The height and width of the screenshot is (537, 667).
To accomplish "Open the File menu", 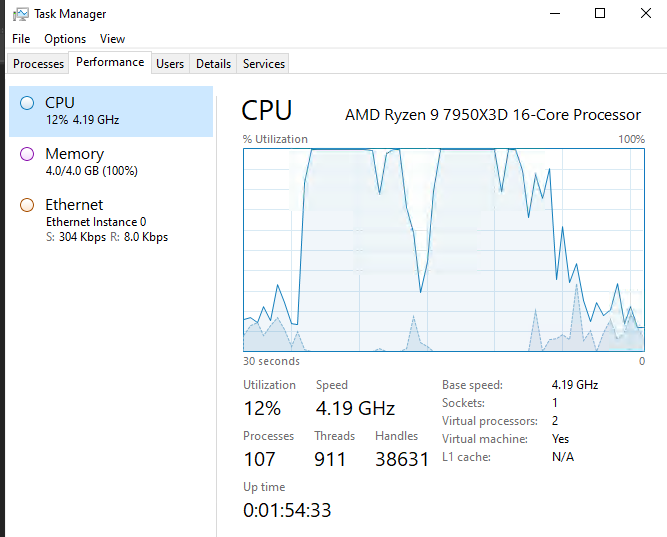I will (x=21, y=39).
